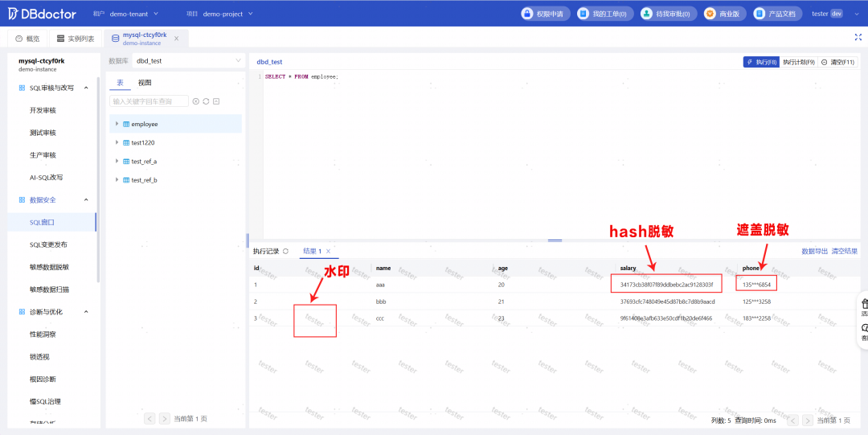The image size is (868, 435).
Task: Click the 数据安全 grid icon
Action: pos(22,199)
